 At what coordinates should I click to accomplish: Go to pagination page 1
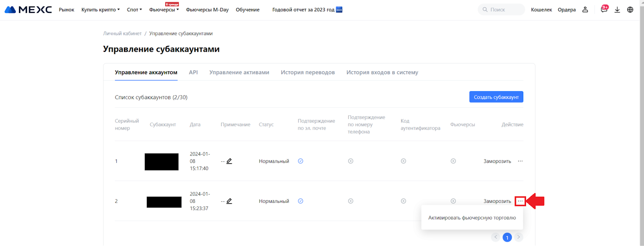(507, 238)
